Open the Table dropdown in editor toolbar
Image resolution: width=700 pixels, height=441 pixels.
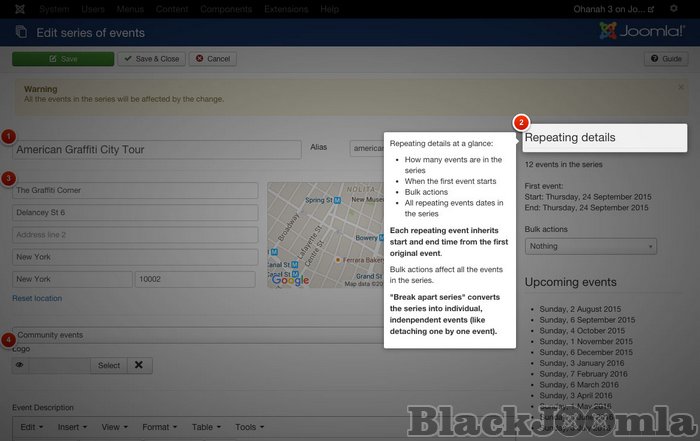(x=206, y=427)
